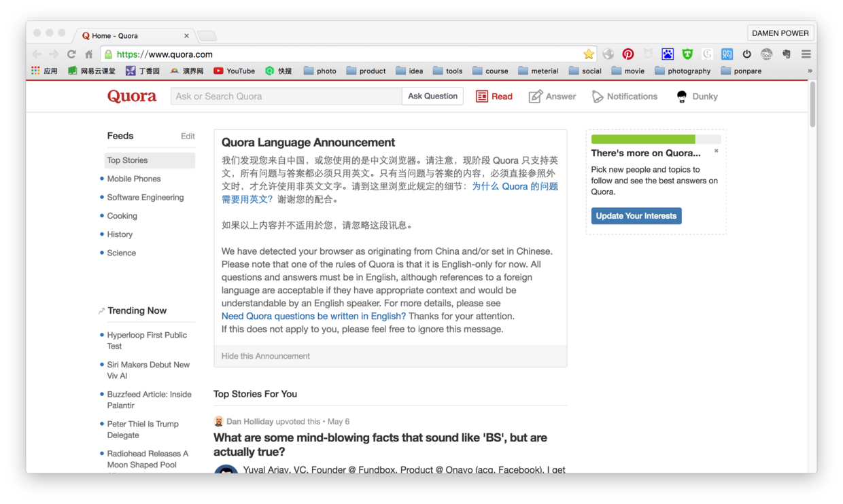843x504 pixels.
Task: Click the Update Your Interests button
Action: tap(636, 216)
